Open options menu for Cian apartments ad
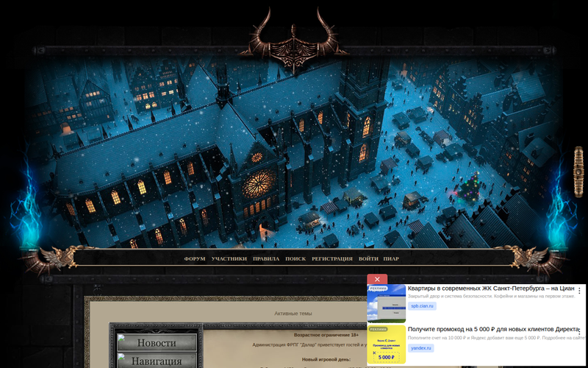The width and height of the screenshot is (588, 368). pyautogui.click(x=579, y=291)
